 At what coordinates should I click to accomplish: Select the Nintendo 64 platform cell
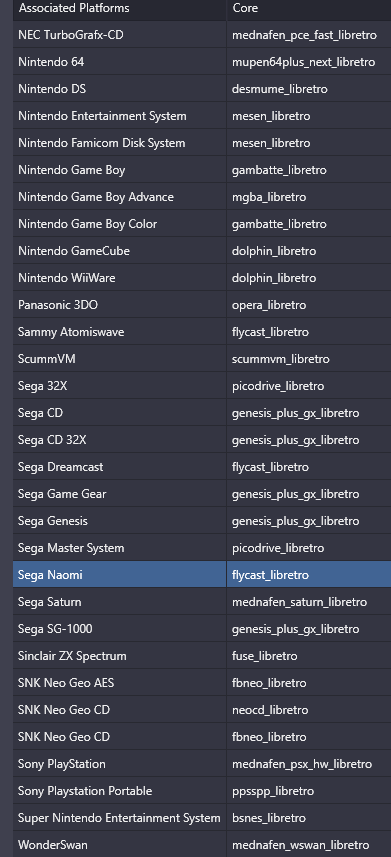[x=120, y=62]
